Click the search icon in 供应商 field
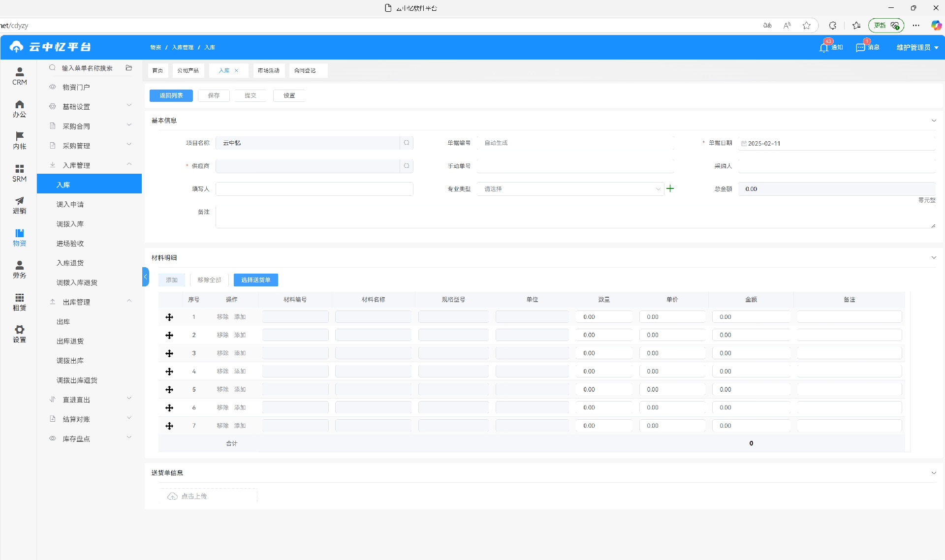The height and width of the screenshot is (560, 945). pos(407,166)
